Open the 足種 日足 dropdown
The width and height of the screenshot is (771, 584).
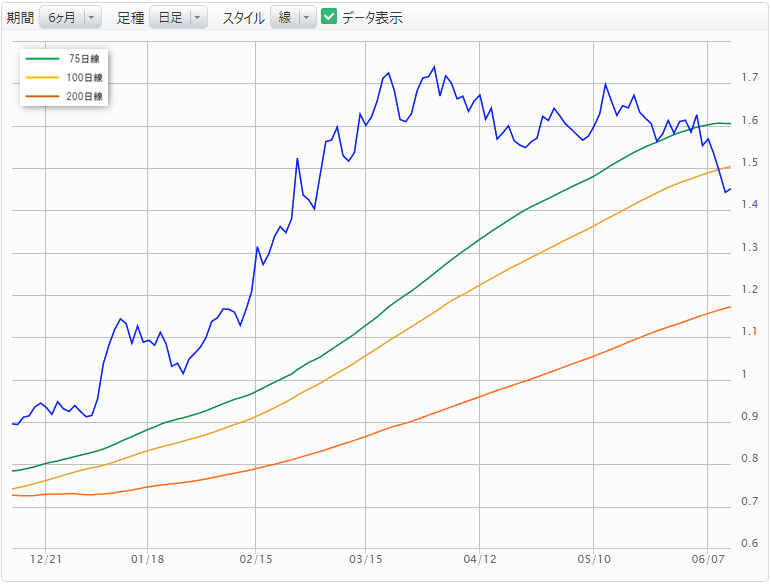(178, 18)
